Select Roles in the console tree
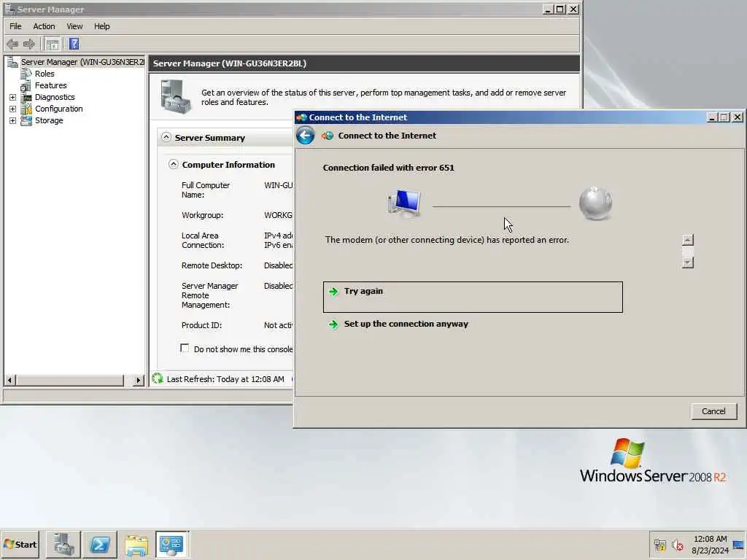Viewport: 747px width, 560px height. [44, 74]
